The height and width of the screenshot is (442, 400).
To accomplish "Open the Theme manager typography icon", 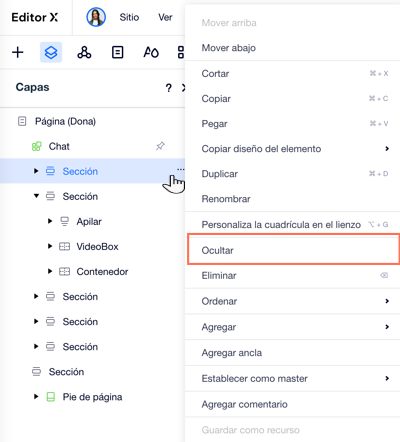I will pos(151,52).
